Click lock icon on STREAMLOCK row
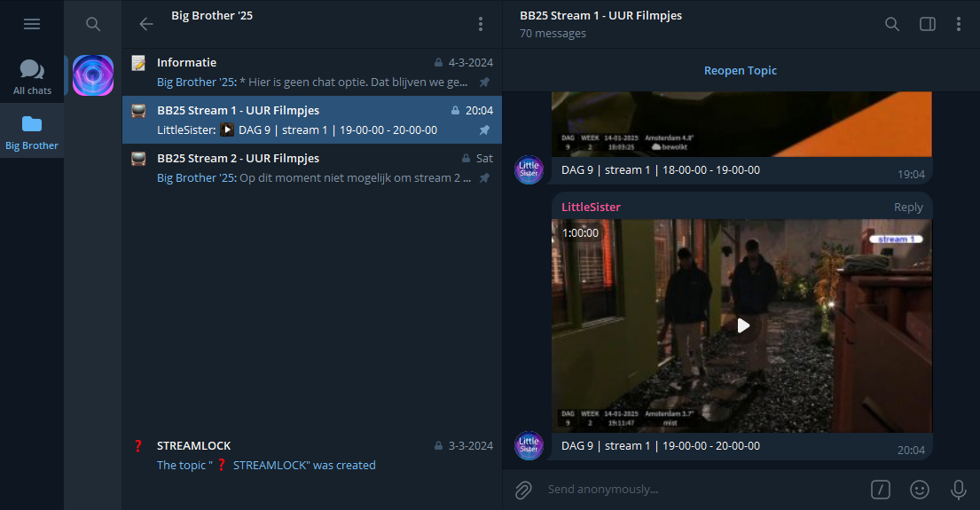 coord(439,445)
